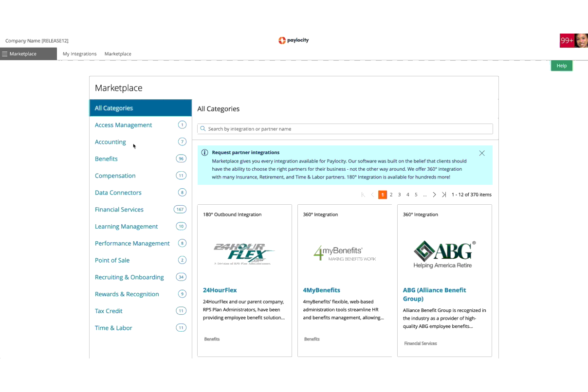Select the Accounting category

(x=141, y=142)
